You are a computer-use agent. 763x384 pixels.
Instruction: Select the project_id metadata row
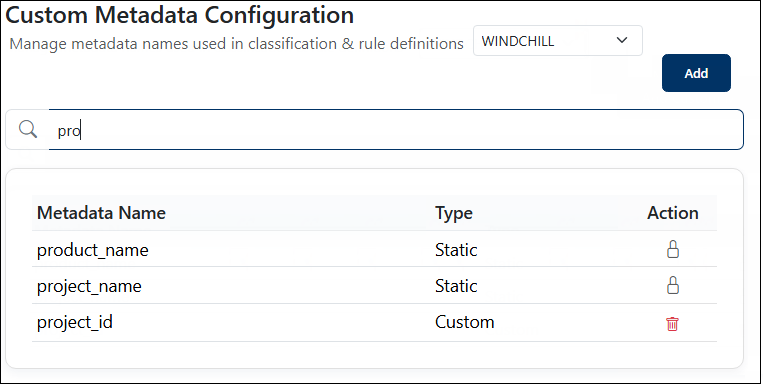tap(374, 323)
